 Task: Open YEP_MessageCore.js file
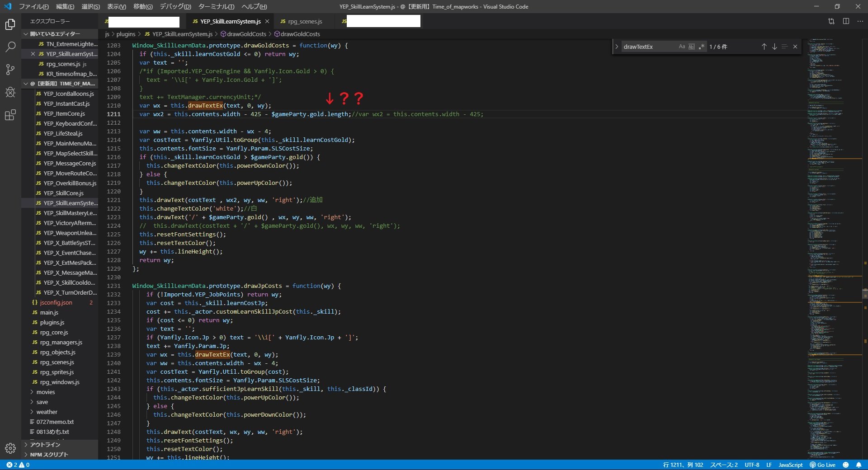click(60, 163)
